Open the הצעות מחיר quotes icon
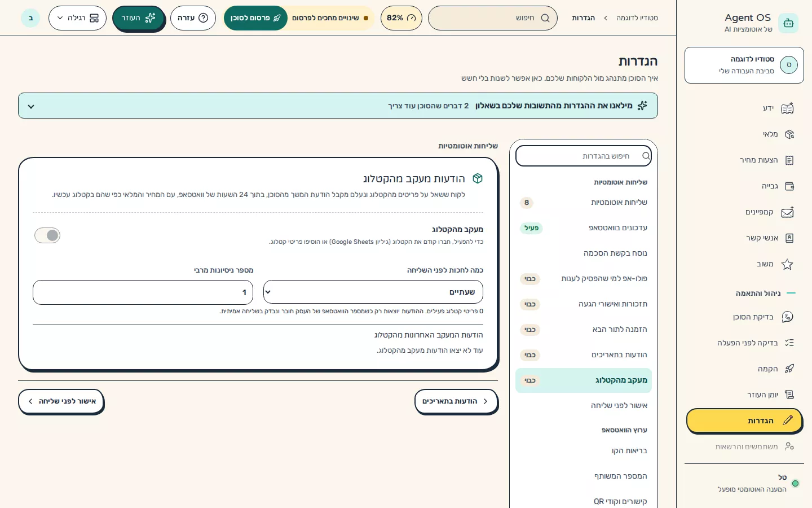Viewport: 812px width, 508px height. [x=789, y=160]
